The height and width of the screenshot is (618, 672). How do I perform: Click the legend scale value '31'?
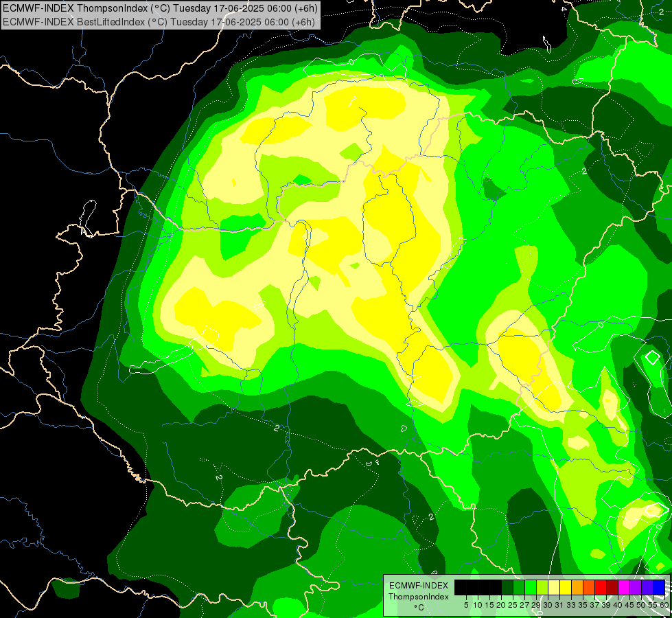coord(559,605)
